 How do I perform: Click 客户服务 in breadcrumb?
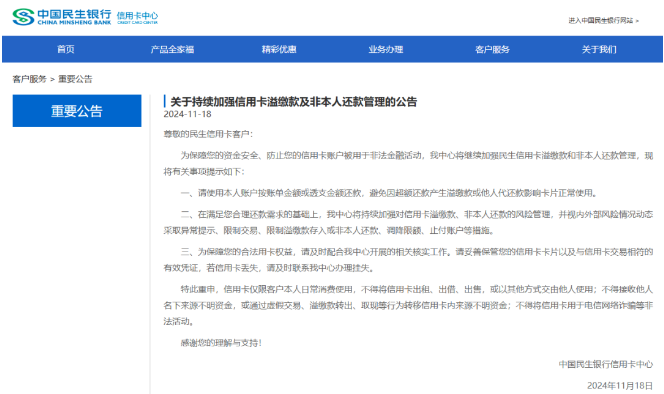coord(30,79)
